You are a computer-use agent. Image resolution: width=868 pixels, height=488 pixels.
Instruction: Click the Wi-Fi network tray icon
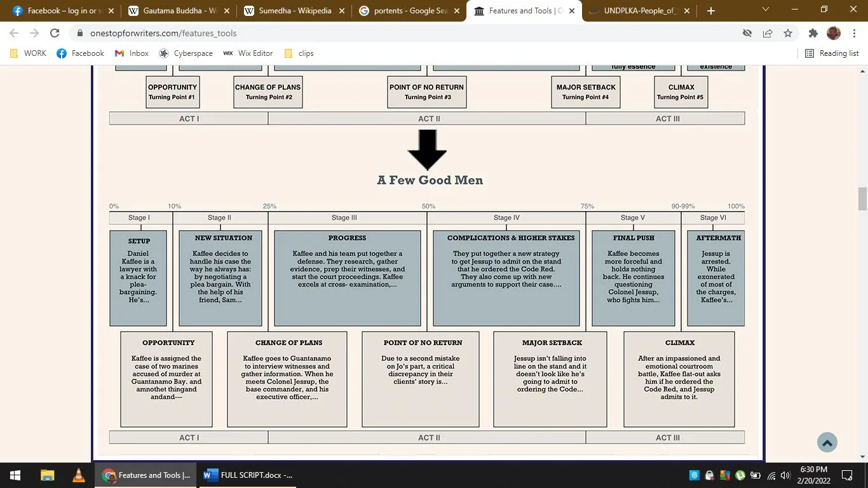tap(770, 475)
